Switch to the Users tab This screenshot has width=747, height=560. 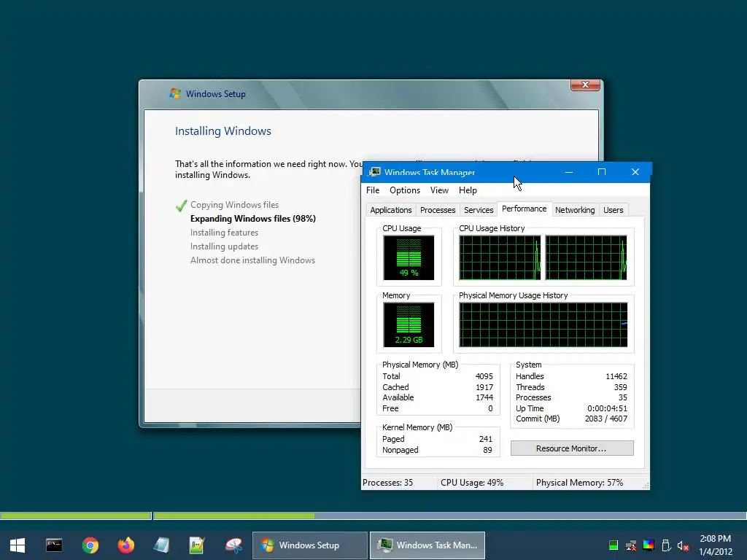click(613, 210)
